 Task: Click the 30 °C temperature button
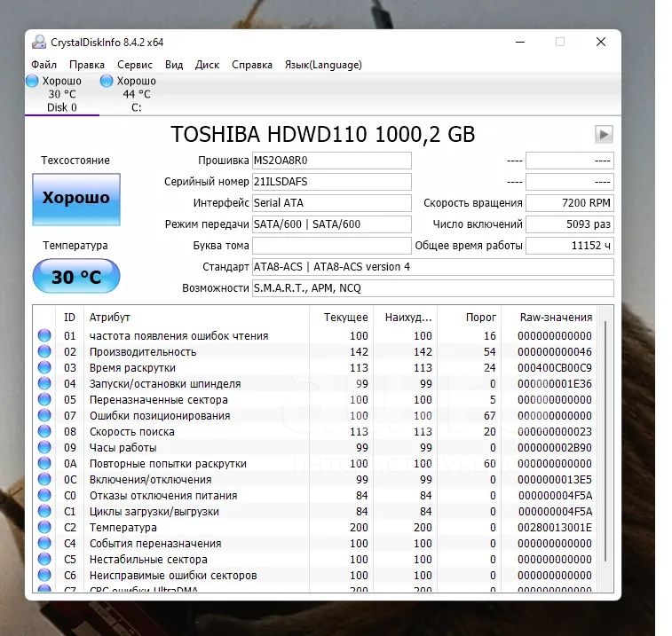[x=76, y=276]
